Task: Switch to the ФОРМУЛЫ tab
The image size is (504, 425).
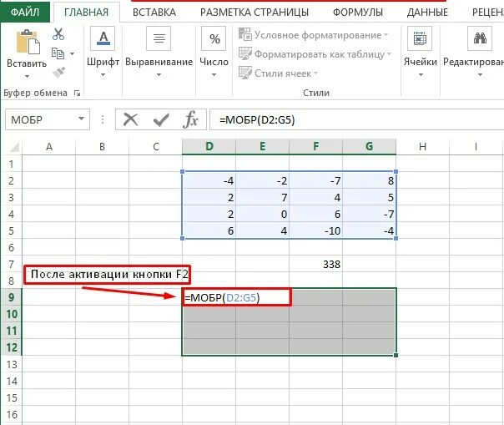Action: pyautogui.click(x=358, y=13)
